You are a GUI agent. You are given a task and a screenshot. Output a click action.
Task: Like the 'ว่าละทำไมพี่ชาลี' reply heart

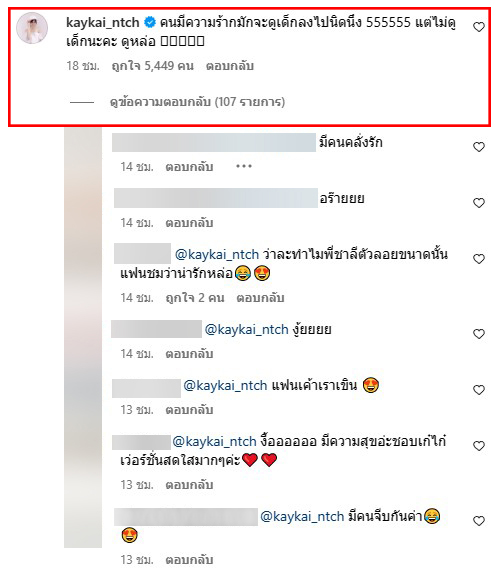click(x=479, y=259)
